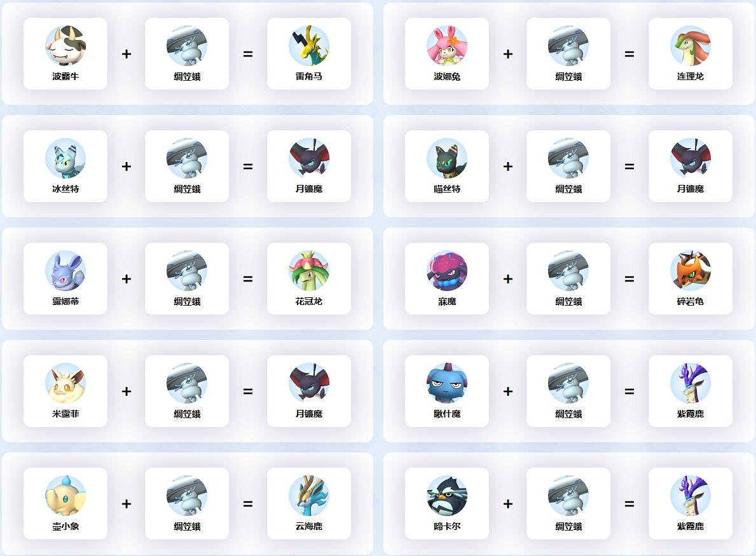Click the 露娜蒂 purple creature icon
756x556 pixels.
click(65, 271)
